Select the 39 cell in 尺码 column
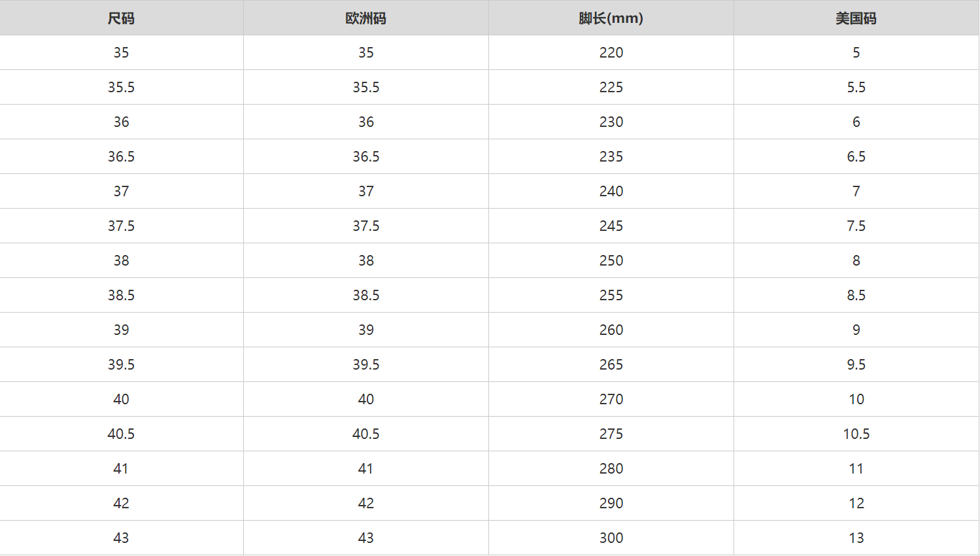 121,330
